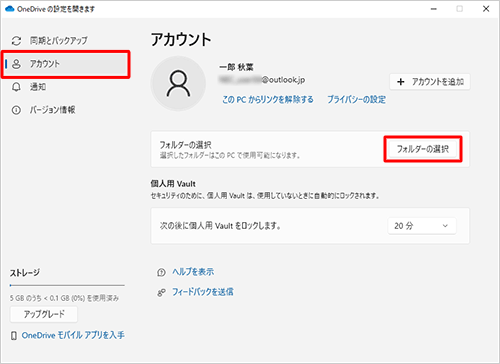
Task: Open the OneDrive モバイル アプリを入手 link
Action: click(73, 335)
